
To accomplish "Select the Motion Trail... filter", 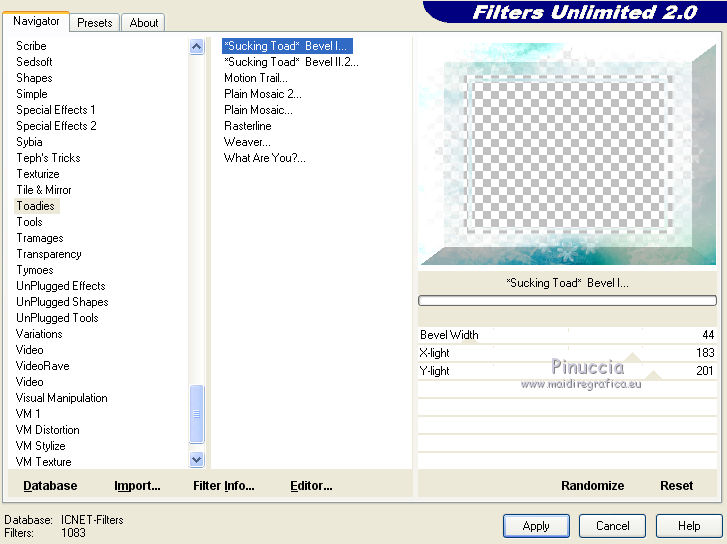I will (x=255, y=78).
